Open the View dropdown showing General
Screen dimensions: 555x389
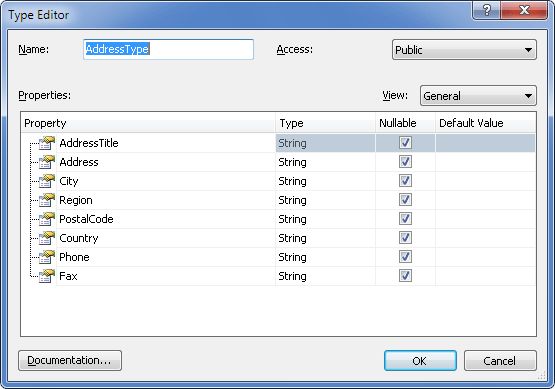click(x=478, y=96)
